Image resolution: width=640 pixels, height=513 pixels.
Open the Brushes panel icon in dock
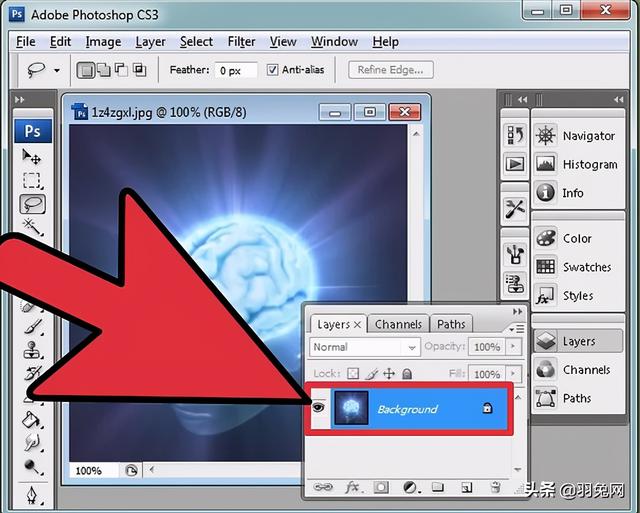click(x=515, y=254)
